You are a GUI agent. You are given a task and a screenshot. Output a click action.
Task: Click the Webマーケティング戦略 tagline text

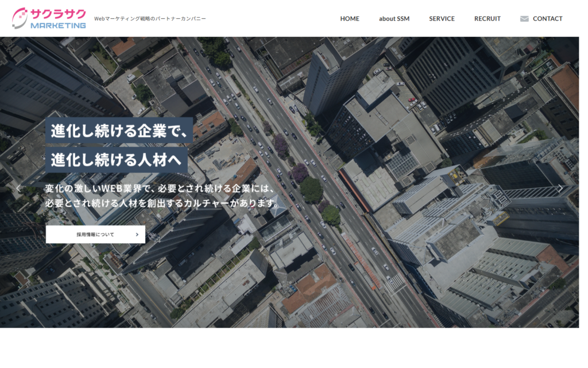pyautogui.click(x=150, y=19)
